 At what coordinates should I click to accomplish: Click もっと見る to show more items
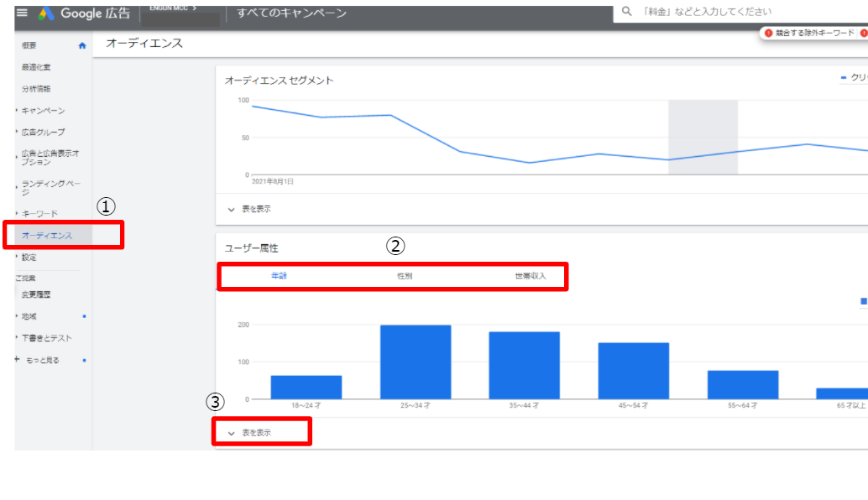pos(42,360)
